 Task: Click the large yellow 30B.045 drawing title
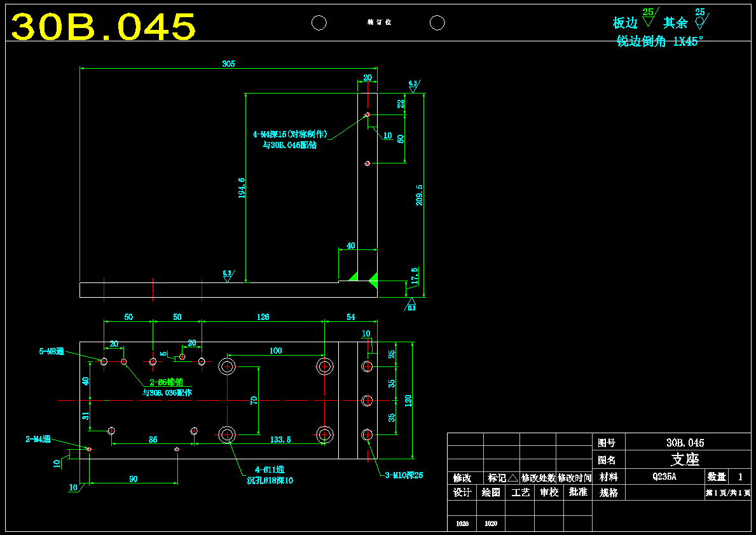104,27
